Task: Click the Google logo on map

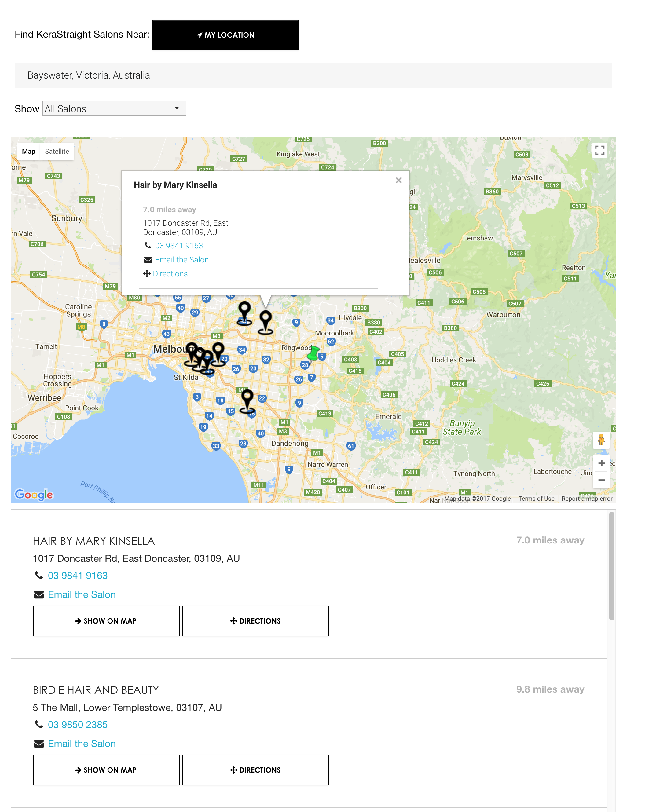Action: click(x=34, y=494)
